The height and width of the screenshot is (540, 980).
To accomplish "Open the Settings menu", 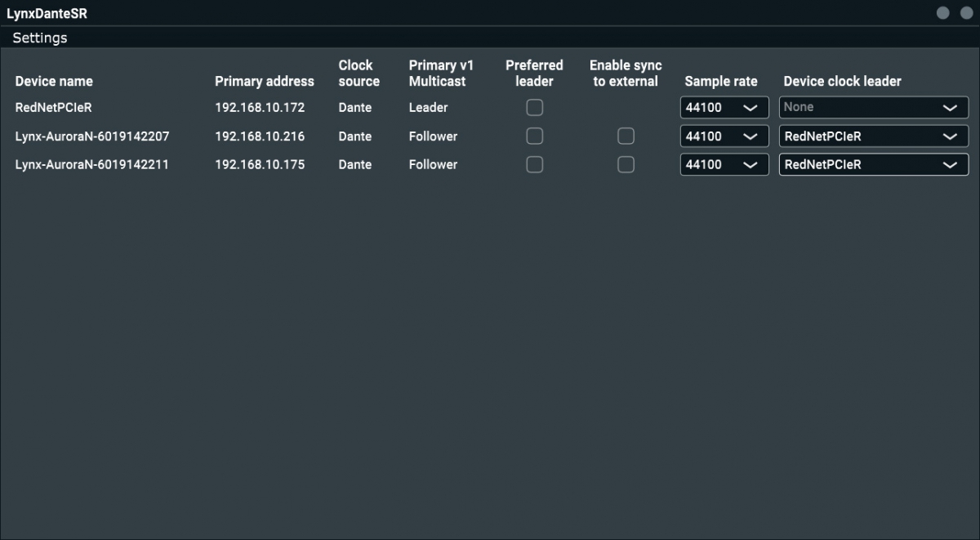I will (x=39, y=38).
